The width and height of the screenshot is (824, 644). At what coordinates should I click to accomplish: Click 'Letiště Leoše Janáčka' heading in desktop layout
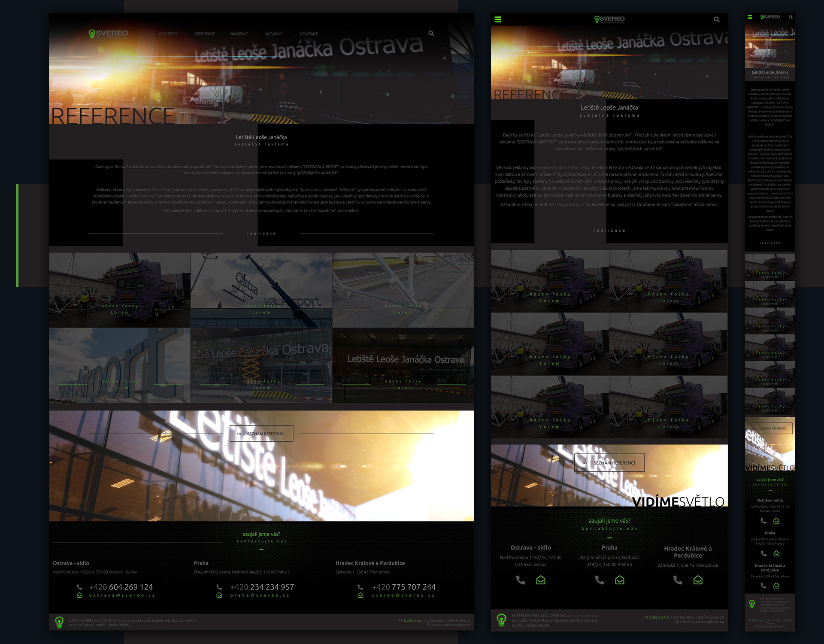pos(261,137)
